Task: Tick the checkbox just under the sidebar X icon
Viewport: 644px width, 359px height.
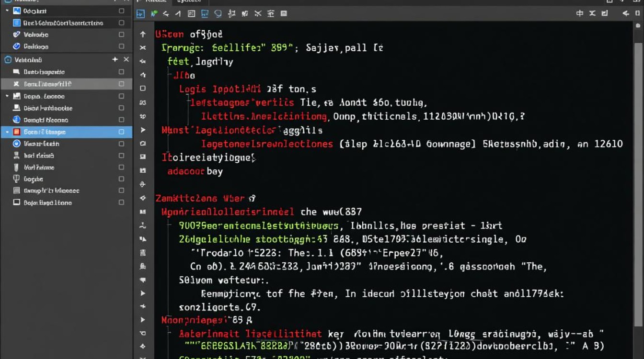Action: (122, 72)
